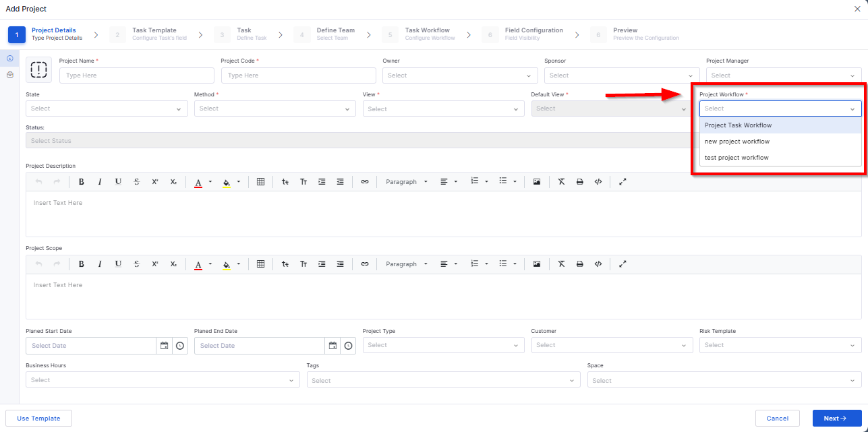The image size is (868, 432).
Task: Insert link in Project Scope editor
Action: tap(365, 264)
